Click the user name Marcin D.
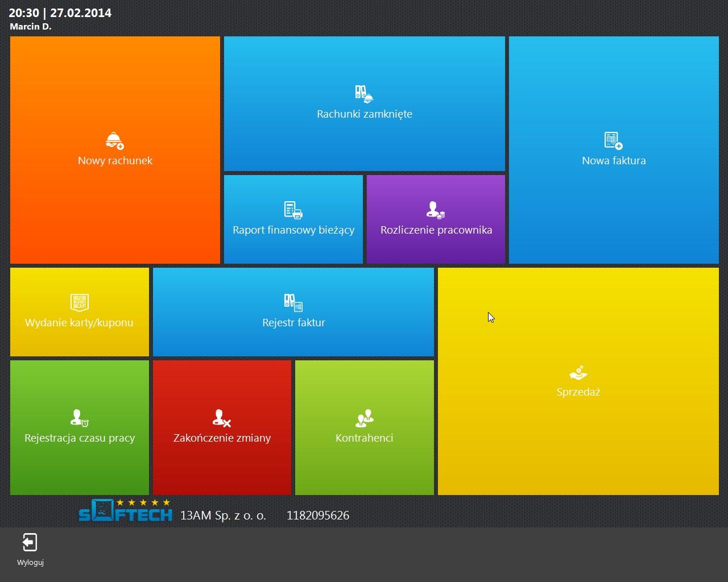Screen dimensions: 728x582 [x=31, y=27]
